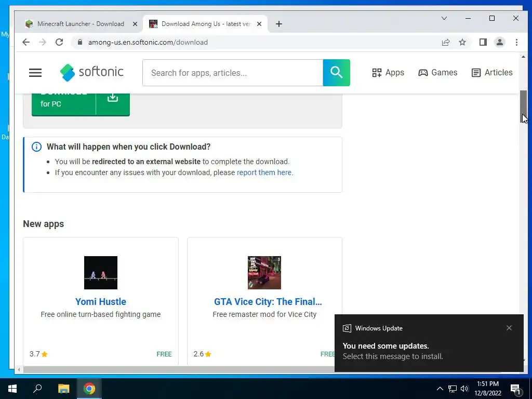Open the Games section
The width and height of the screenshot is (532, 399).
point(437,73)
